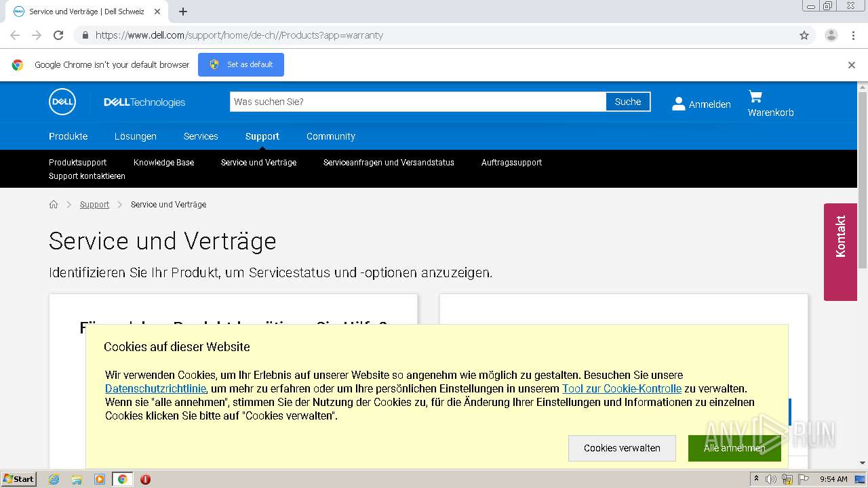The width and height of the screenshot is (868, 488).
Task: Open the Services menu
Action: coord(201,136)
